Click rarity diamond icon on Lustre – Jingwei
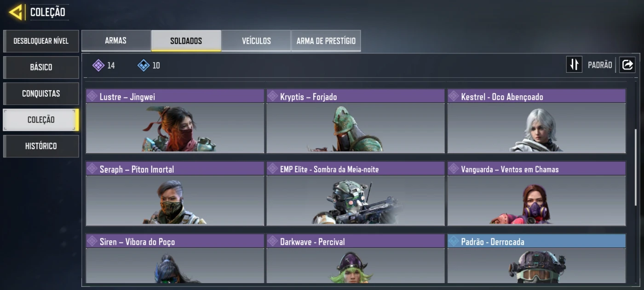 [x=92, y=97]
